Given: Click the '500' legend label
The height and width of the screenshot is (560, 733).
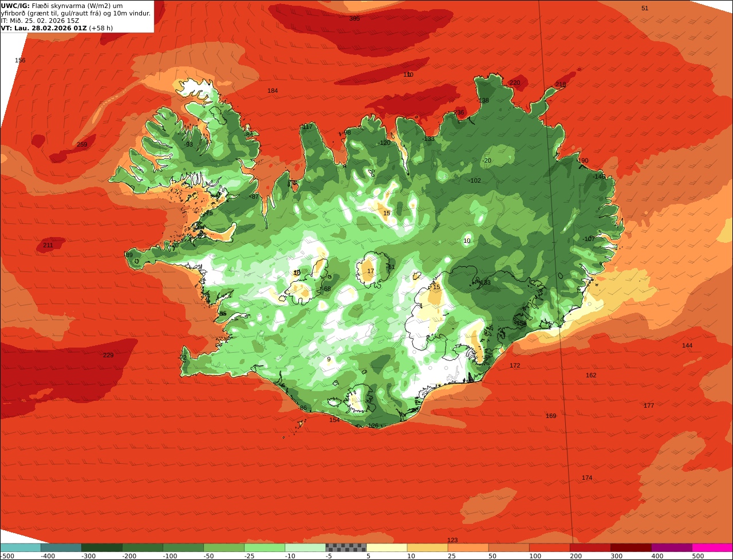Looking at the screenshot, I should (697, 556).
